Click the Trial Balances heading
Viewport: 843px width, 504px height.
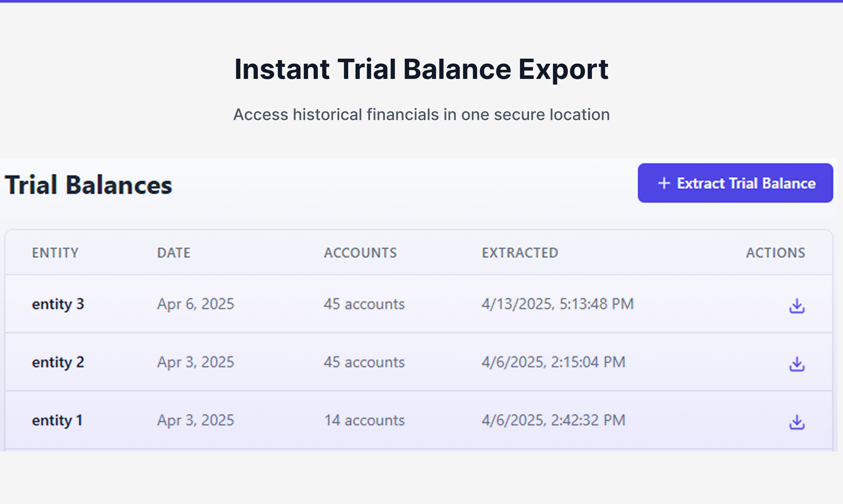[88, 185]
